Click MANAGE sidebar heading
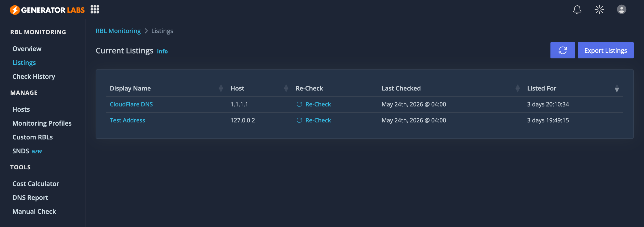Image resolution: width=644 pixels, height=227 pixels. [x=24, y=93]
